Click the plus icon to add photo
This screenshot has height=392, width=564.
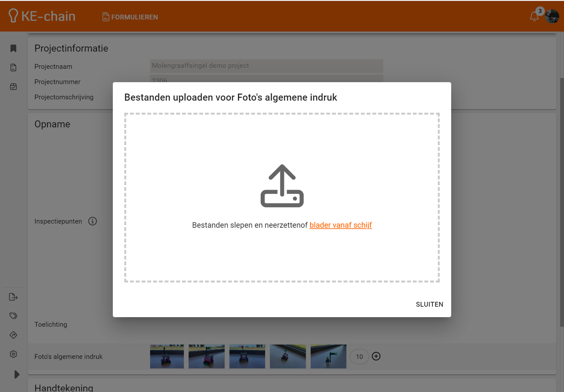click(x=376, y=356)
